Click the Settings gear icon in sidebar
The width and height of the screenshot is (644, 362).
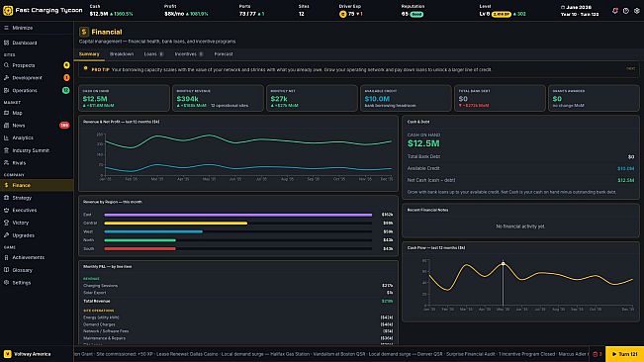[6, 283]
